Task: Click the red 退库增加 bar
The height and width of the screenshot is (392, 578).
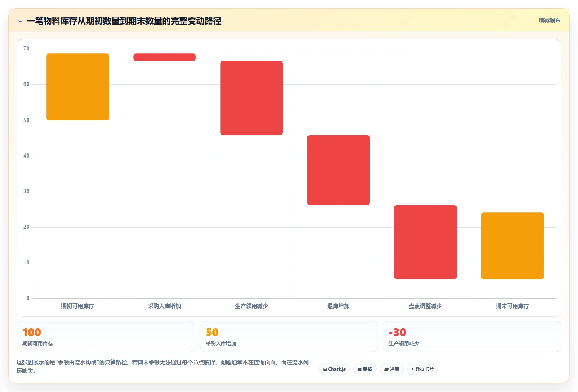Action: coord(338,170)
